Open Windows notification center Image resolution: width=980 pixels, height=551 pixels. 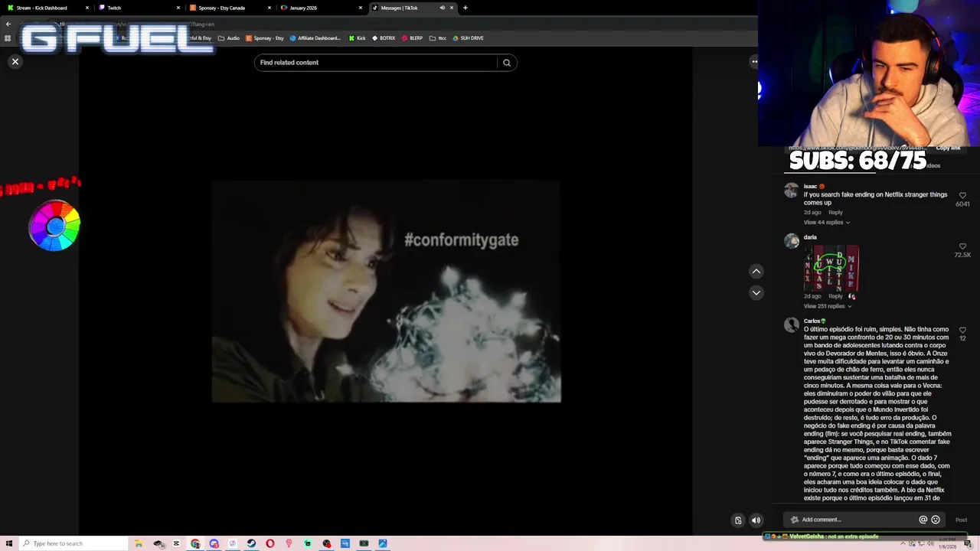pos(968,544)
